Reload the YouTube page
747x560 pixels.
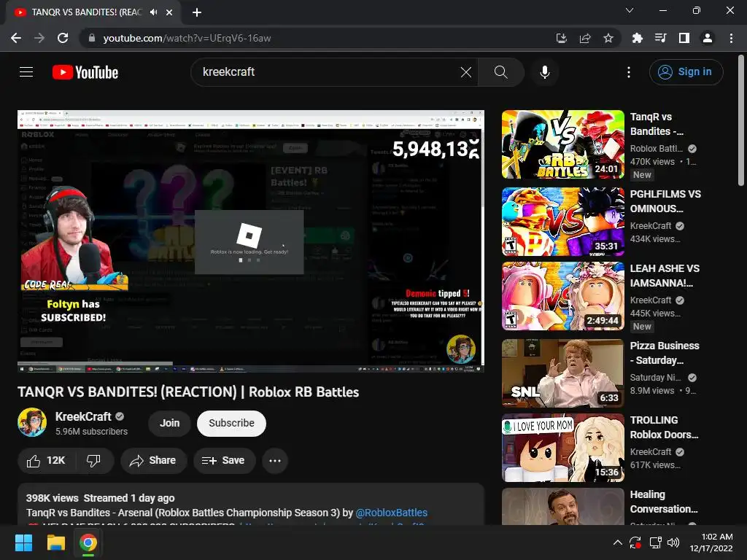coord(63,38)
